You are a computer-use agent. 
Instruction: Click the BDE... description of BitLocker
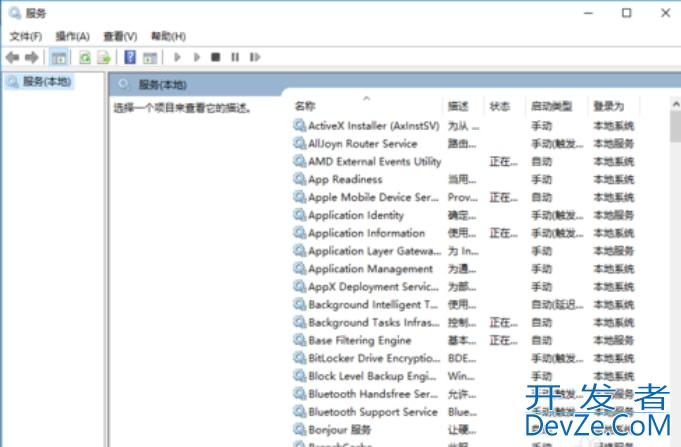(462, 358)
